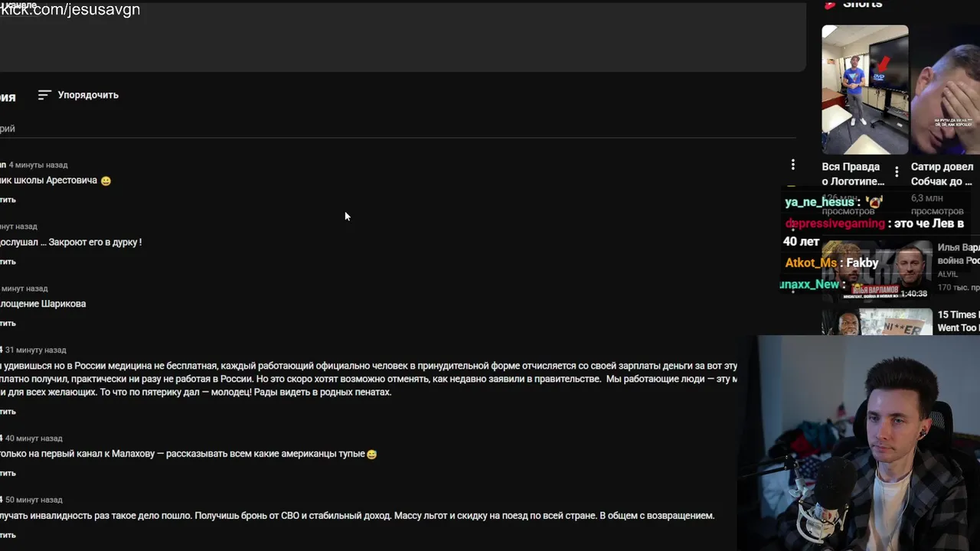
Task: Open the '15 Times Went Too' video thumbnail
Action: click(877, 321)
